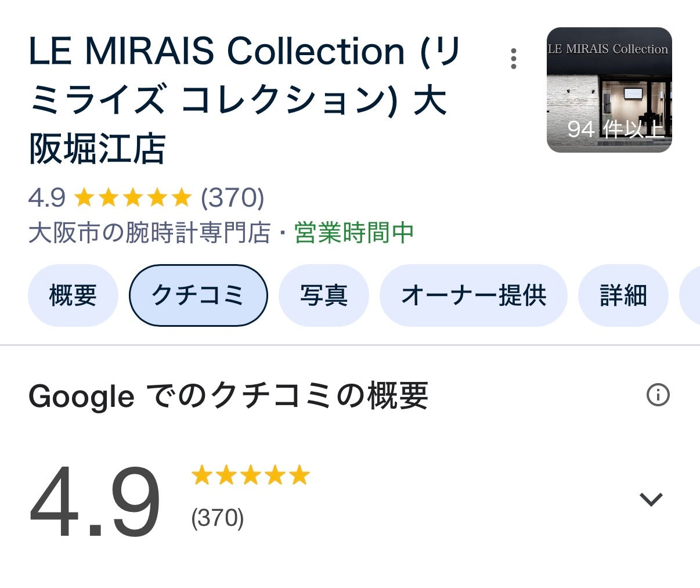The image size is (700, 588).
Task: Show the 詳細 tab
Action: pyautogui.click(x=623, y=295)
